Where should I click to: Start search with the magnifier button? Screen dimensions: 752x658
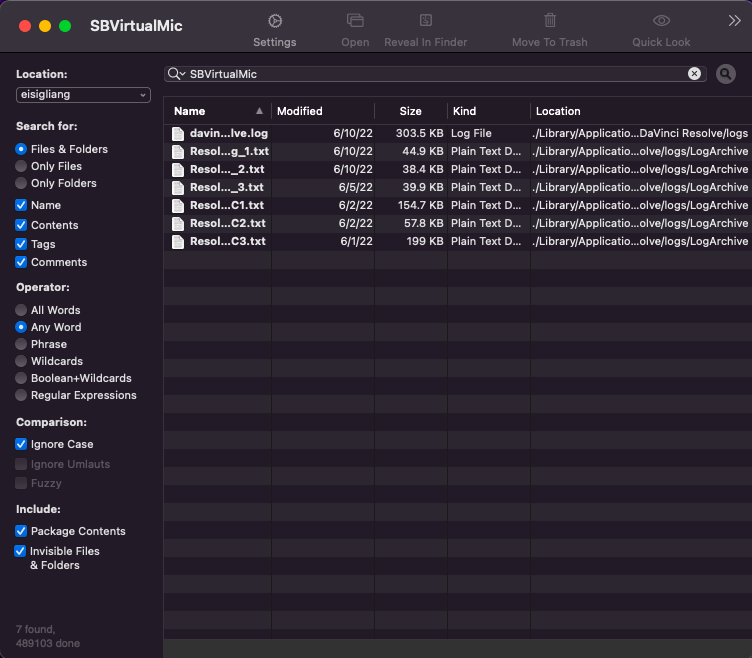point(725,74)
